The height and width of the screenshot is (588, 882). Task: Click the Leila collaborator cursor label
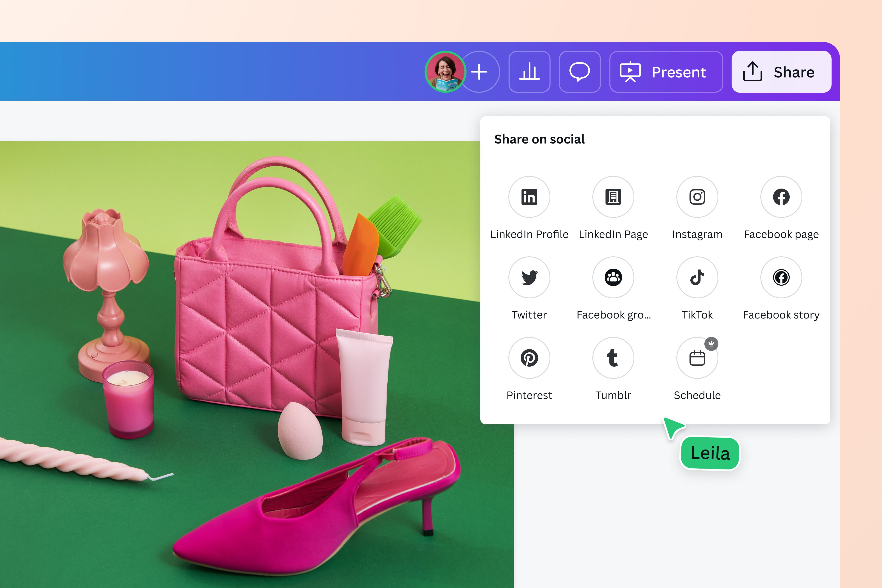pyautogui.click(x=710, y=453)
